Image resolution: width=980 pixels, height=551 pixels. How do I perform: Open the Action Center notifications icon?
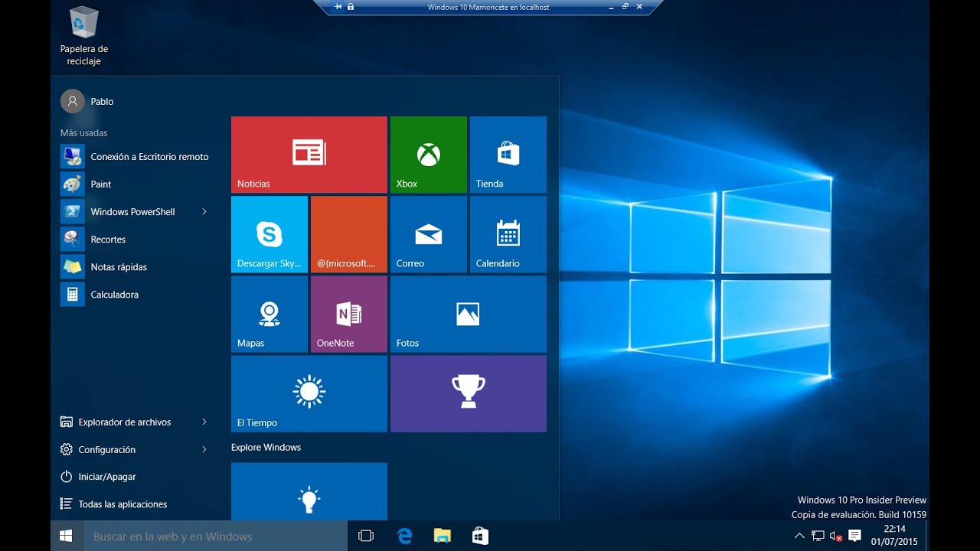coord(855,536)
